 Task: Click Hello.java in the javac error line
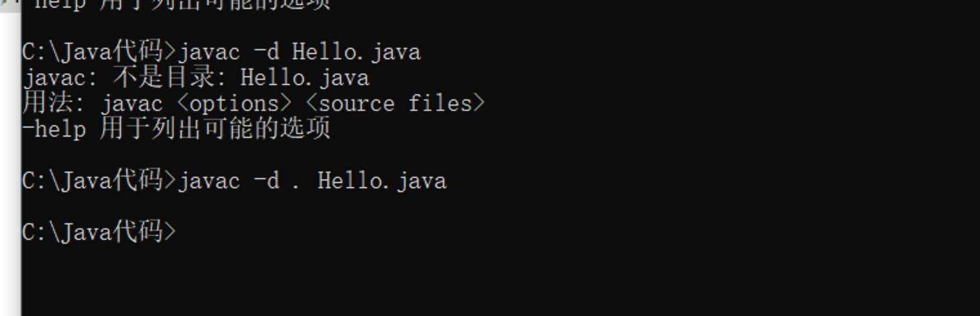(305, 78)
